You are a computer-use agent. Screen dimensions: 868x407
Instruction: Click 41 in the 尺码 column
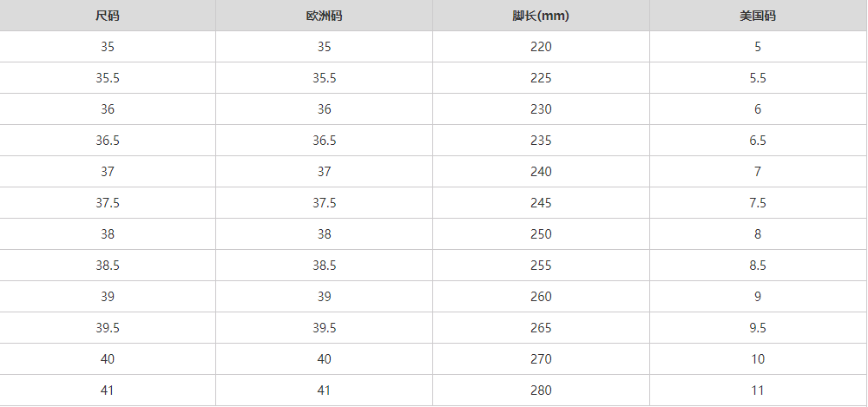click(108, 391)
